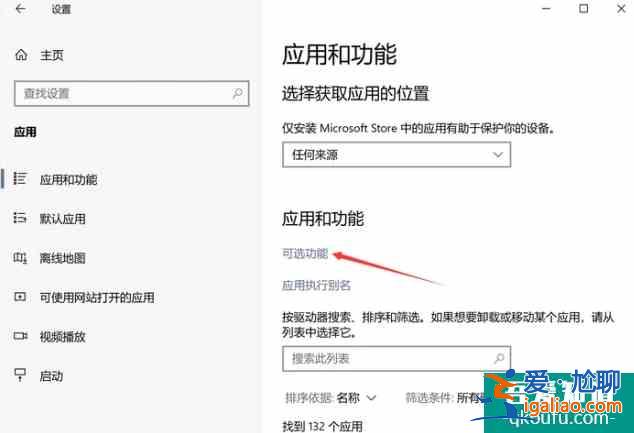The height and width of the screenshot is (433, 634).
Task: Click the 可使用网站打开的应用 icon
Action: click(x=20, y=297)
